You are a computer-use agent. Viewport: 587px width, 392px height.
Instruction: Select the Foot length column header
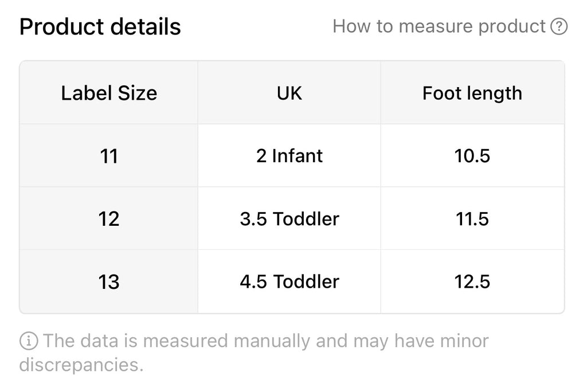click(x=472, y=93)
